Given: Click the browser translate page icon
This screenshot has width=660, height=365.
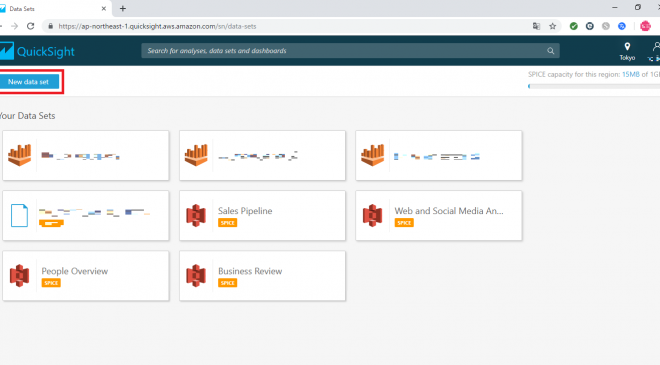Looking at the screenshot, I should click(x=536, y=26).
